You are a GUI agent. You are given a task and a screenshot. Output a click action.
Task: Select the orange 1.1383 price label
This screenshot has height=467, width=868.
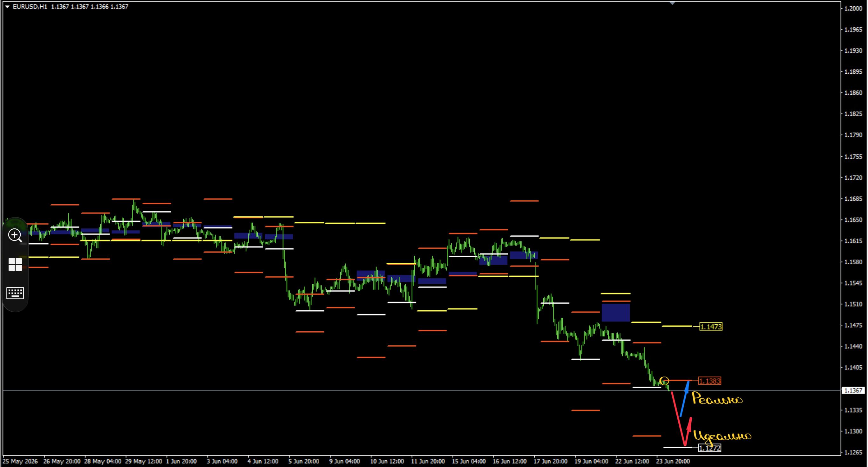[x=710, y=381]
